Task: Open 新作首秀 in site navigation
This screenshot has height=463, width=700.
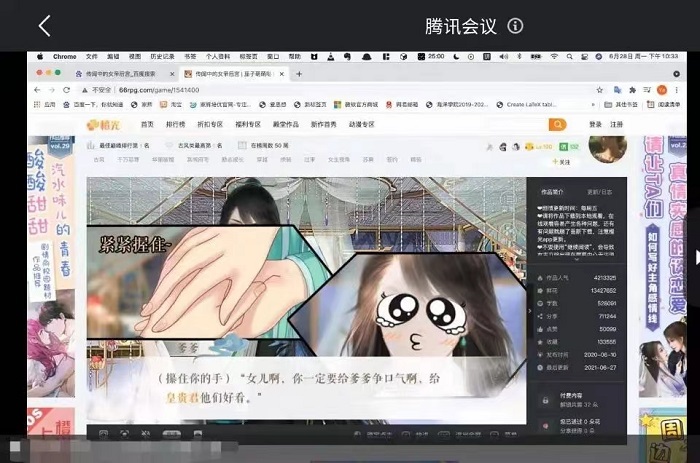Action: pos(324,125)
